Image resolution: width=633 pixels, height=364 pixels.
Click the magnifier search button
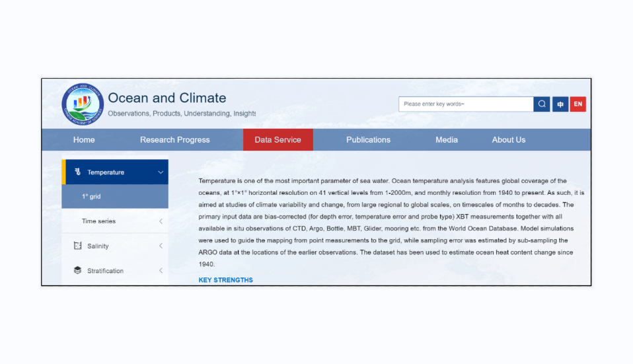(541, 104)
